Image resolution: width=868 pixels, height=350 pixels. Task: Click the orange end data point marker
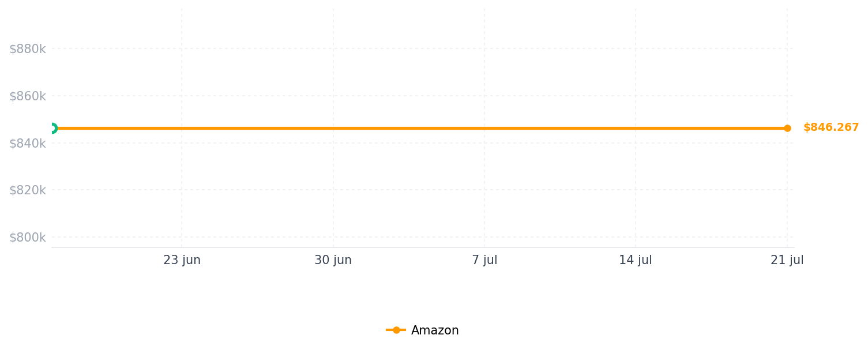tap(787, 128)
